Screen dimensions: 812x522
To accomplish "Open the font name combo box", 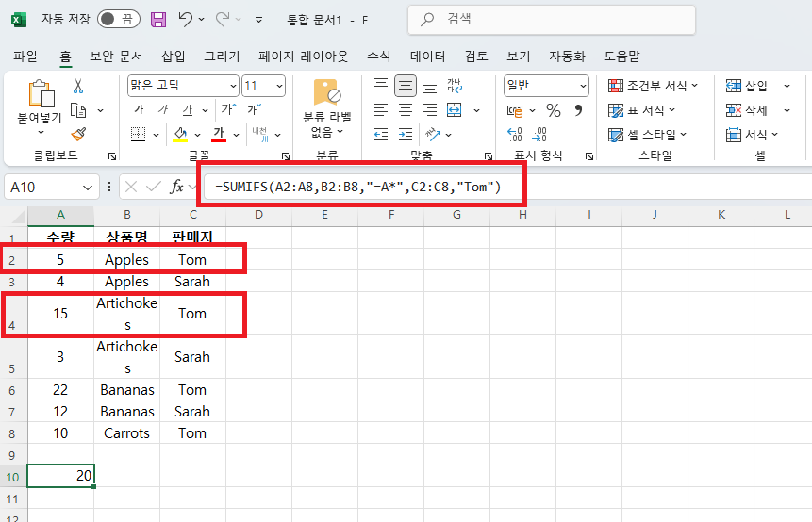I will 183,86.
